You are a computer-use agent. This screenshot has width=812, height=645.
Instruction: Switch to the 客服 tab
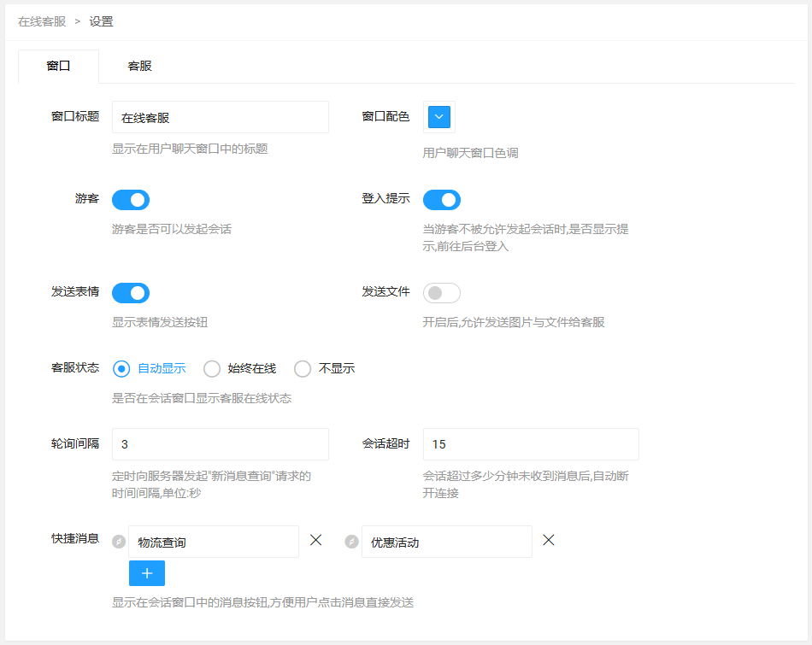140,67
